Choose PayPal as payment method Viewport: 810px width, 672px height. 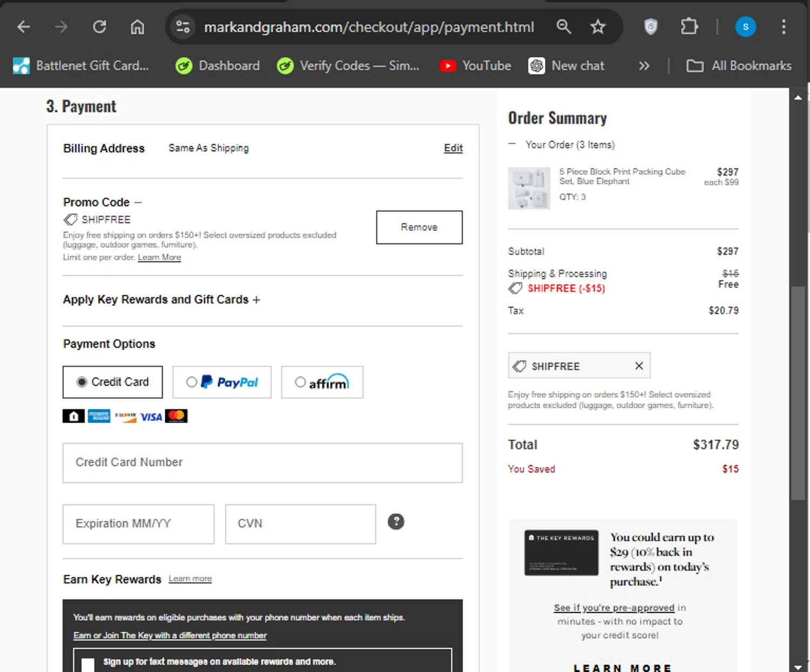click(192, 382)
